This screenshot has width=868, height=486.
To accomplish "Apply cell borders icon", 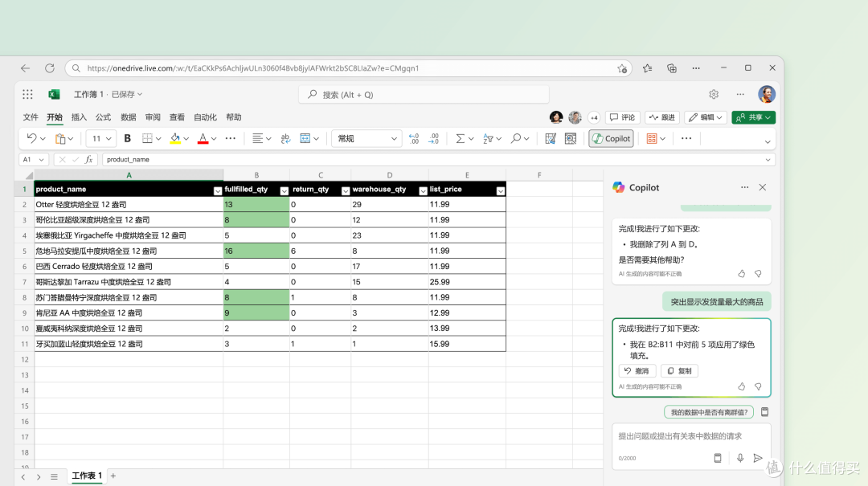I will [147, 138].
